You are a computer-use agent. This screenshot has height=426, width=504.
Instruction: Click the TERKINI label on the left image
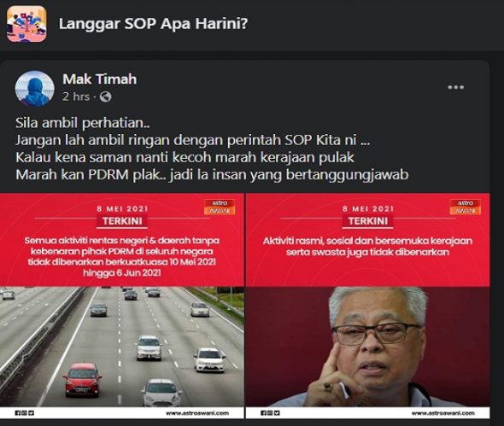point(122,221)
